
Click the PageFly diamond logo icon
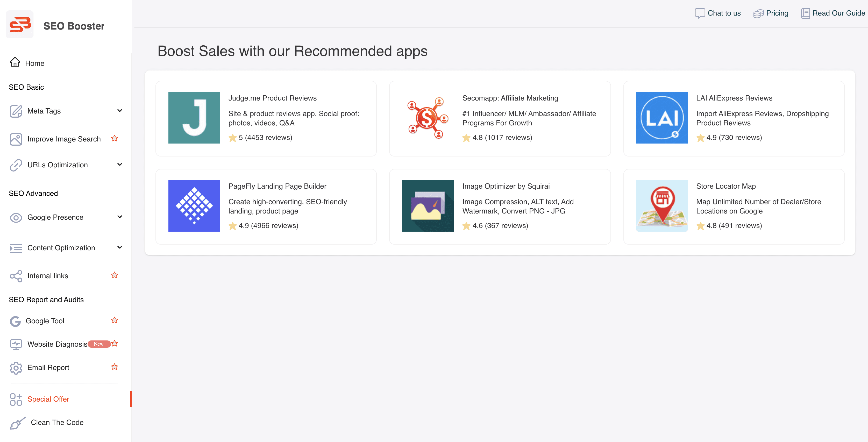point(194,205)
